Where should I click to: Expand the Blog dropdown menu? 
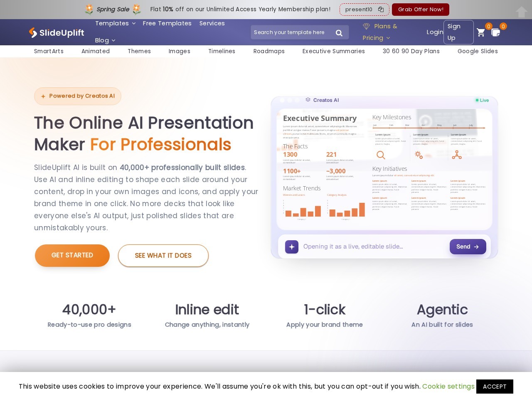coord(105,40)
